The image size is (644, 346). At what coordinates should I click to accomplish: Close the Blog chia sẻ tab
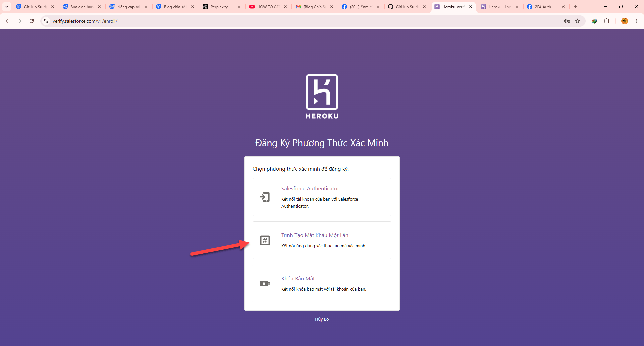pyautogui.click(x=193, y=7)
